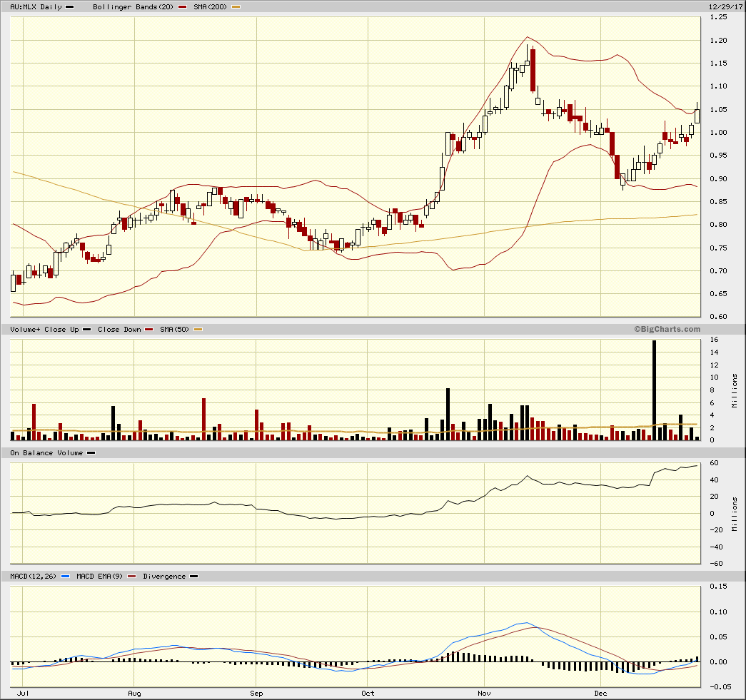Click the 1.25 price axis label
Viewport: 746px width, 700px height.
click(718, 16)
